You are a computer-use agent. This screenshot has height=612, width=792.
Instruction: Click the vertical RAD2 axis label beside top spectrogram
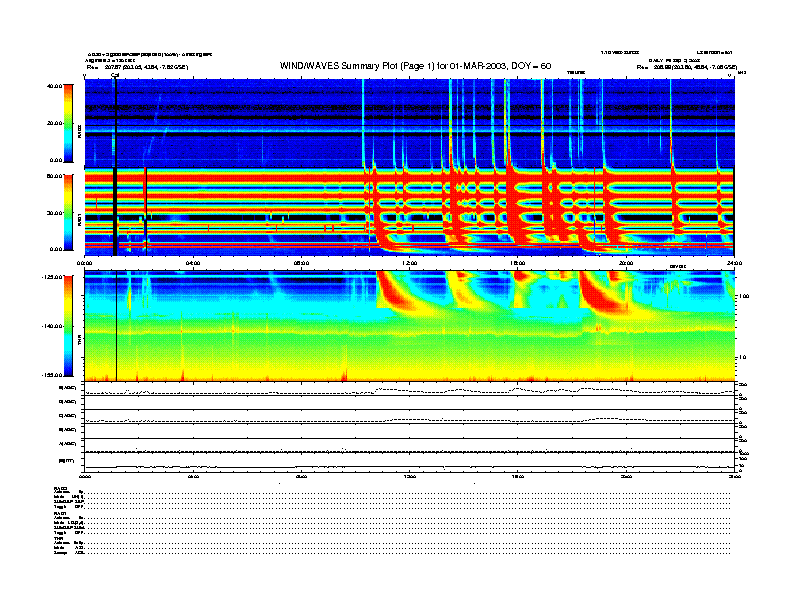80,132
